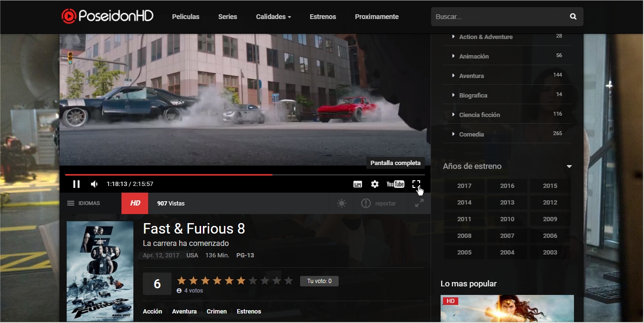Click the reportar label text
Screen dimensions: 644x323
pyautogui.click(x=385, y=204)
